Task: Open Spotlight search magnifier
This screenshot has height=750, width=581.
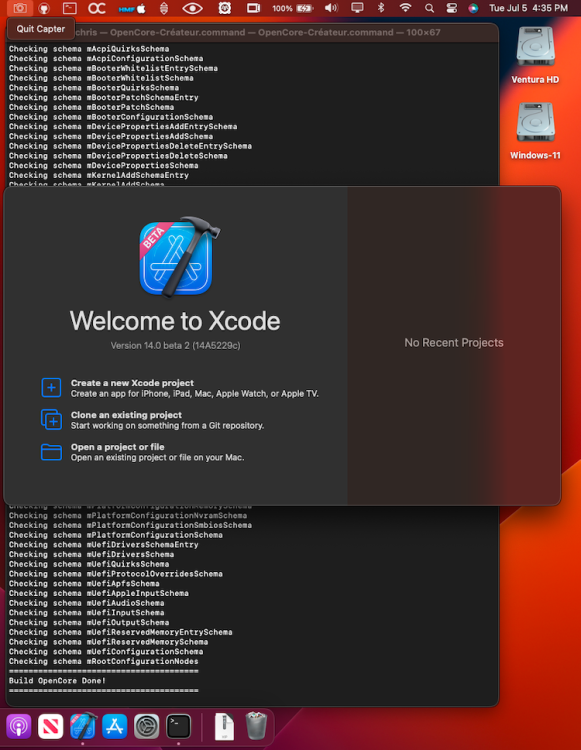Action: 429,8
